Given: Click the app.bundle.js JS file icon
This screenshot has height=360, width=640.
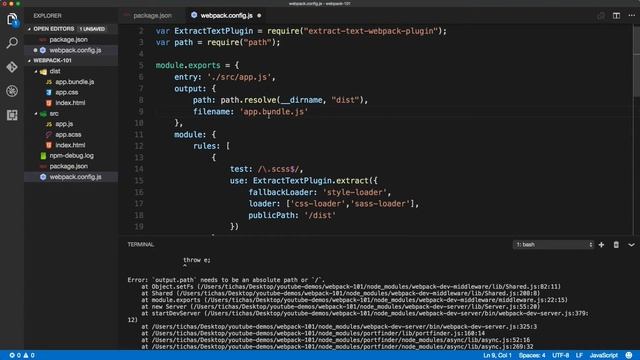Looking at the screenshot, I should (x=49, y=82).
